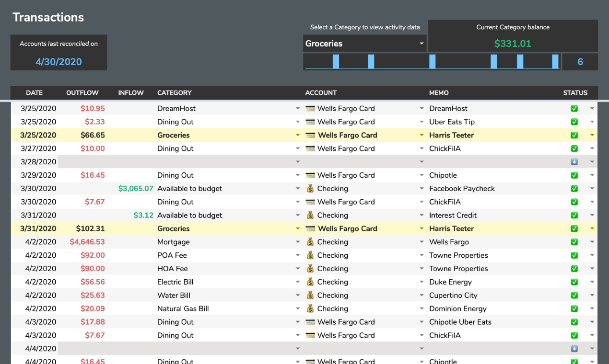
Task: Open the status dropdown arrow in the DreamHost row
Action: [592, 109]
